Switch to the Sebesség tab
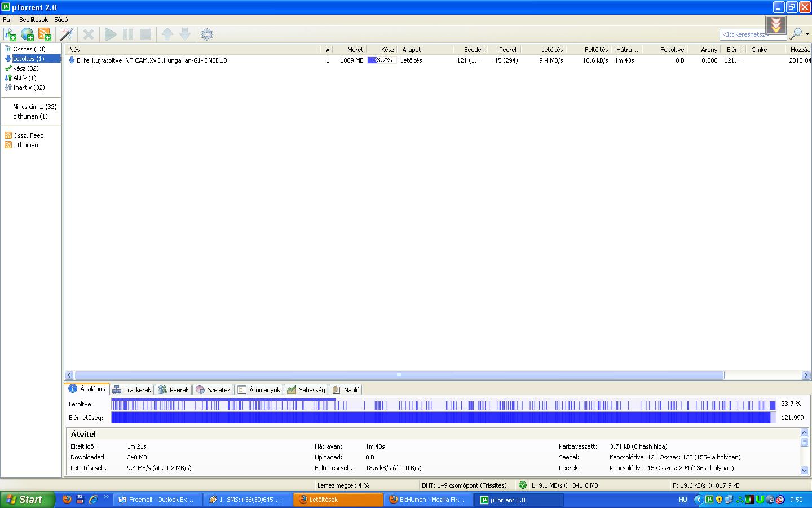 click(x=306, y=390)
